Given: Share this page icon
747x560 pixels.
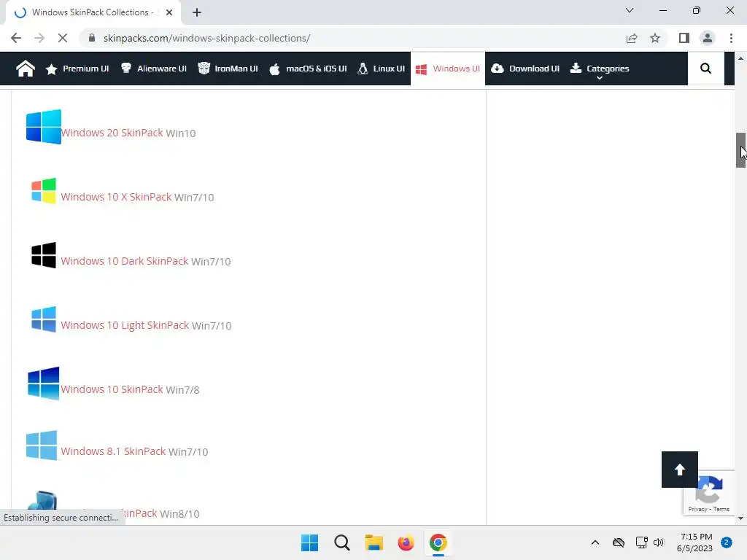Looking at the screenshot, I should pyautogui.click(x=632, y=38).
